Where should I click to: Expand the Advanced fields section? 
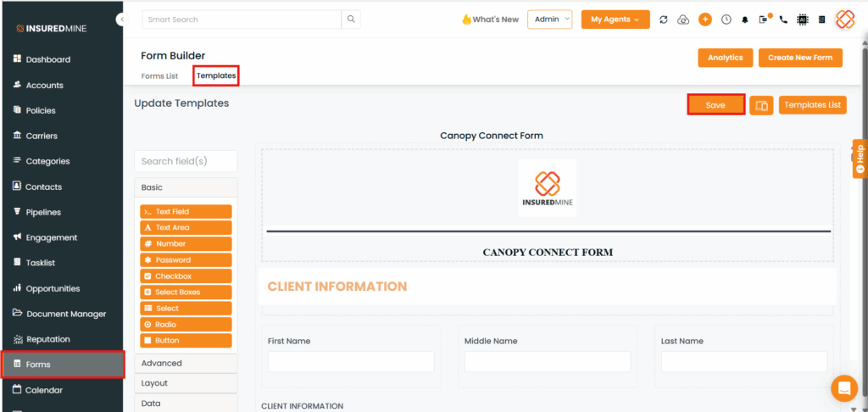coord(186,364)
